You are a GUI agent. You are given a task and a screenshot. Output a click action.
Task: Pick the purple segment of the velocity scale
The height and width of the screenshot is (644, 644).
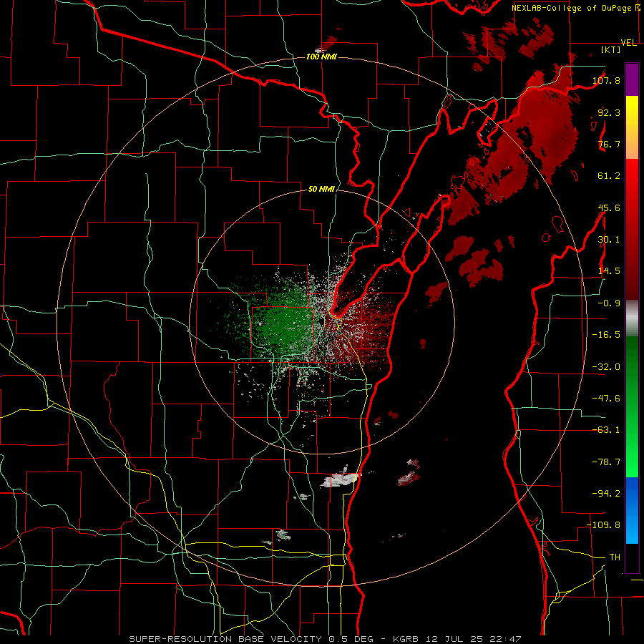(632, 79)
